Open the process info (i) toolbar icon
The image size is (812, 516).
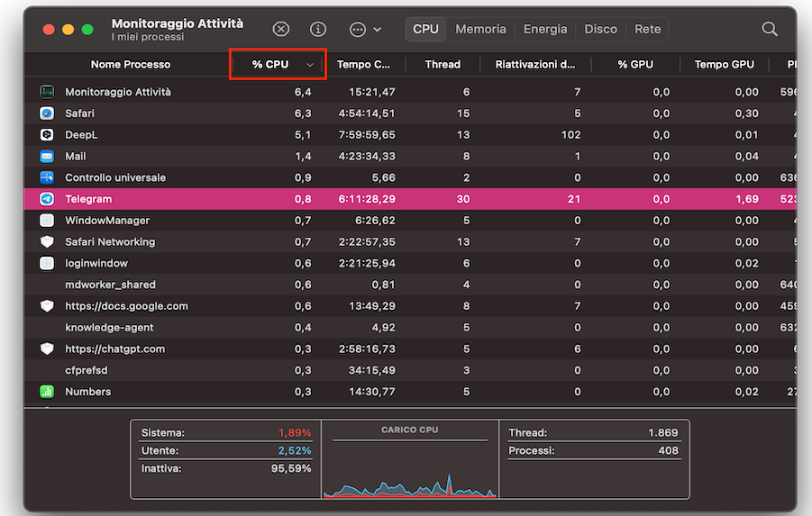(x=318, y=29)
